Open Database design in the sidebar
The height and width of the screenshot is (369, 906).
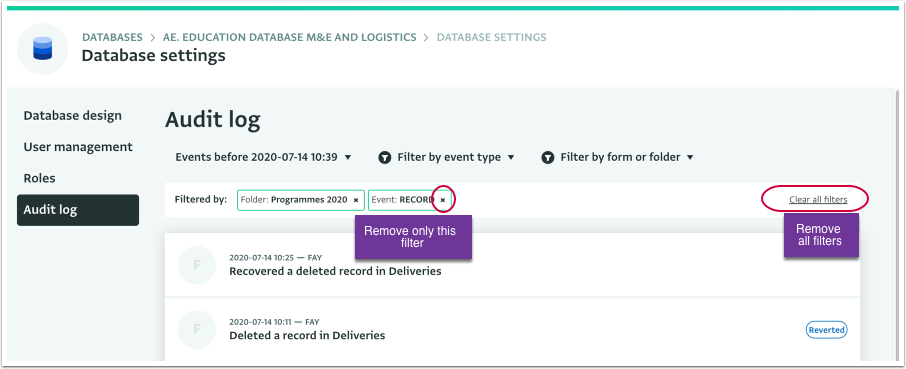[x=73, y=115]
